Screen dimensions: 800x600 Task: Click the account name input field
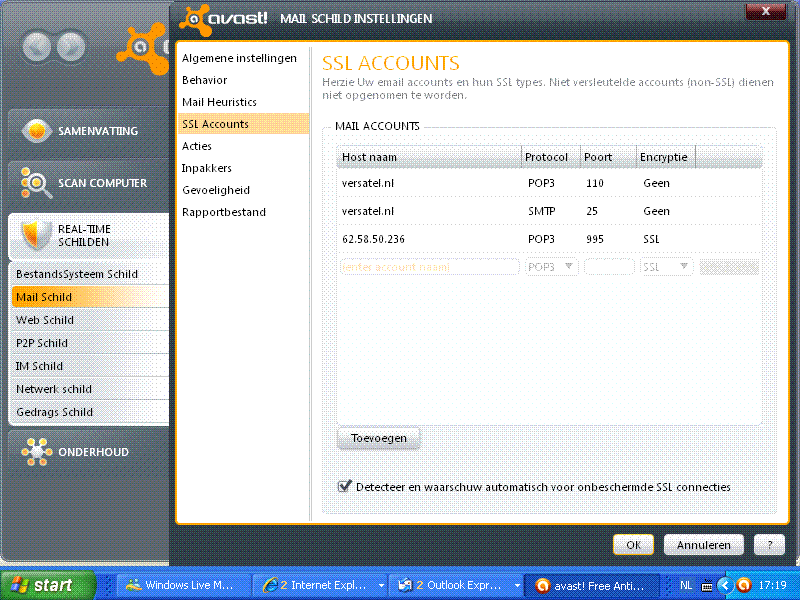(430, 267)
